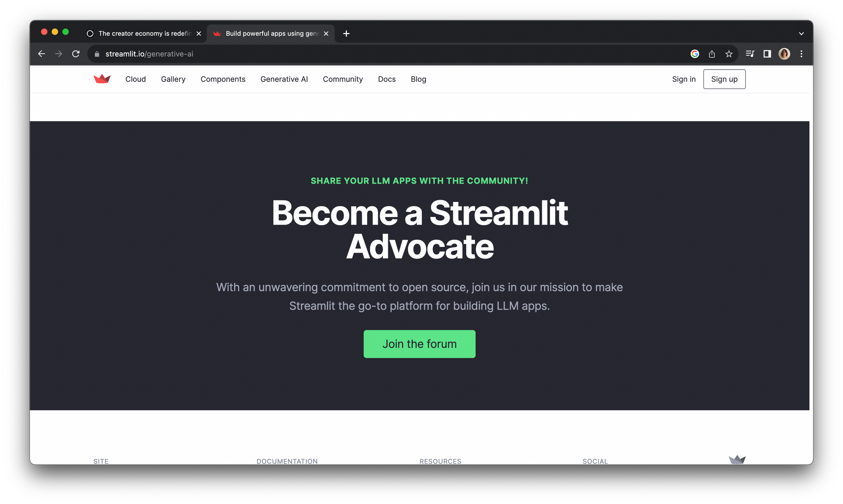Open Chrome three-dot menu
Viewport: 843px width, 504px height.
click(x=801, y=54)
